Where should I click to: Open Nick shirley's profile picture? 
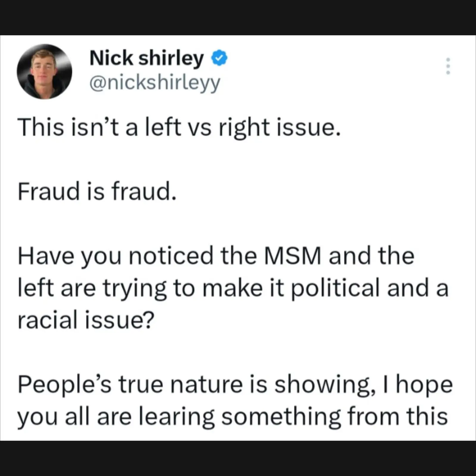click(x=44, y=71)
